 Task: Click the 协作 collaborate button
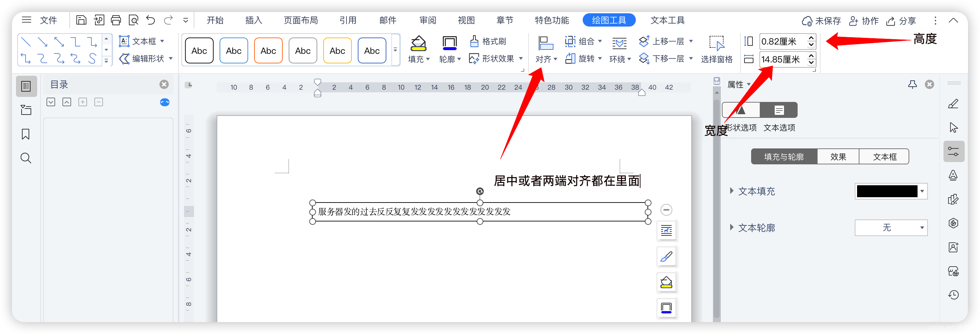coord(864,21)
